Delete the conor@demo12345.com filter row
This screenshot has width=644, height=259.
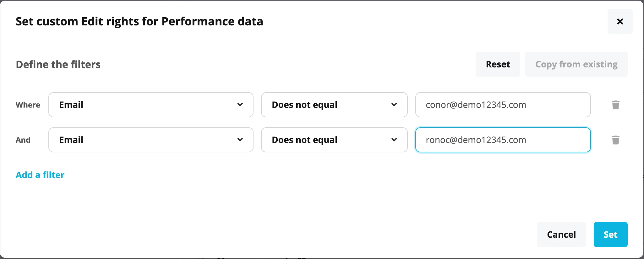point(615,105)
